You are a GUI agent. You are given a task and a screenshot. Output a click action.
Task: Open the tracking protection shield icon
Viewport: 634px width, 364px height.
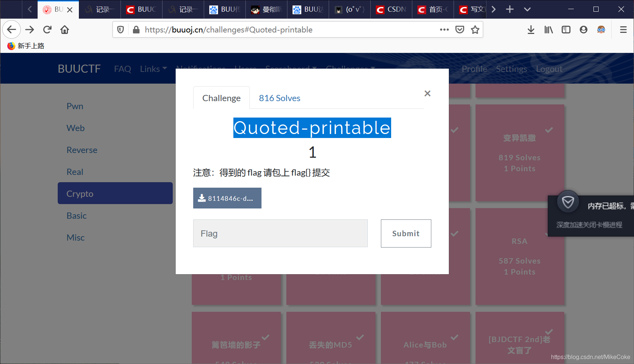(x=121, y=30)
